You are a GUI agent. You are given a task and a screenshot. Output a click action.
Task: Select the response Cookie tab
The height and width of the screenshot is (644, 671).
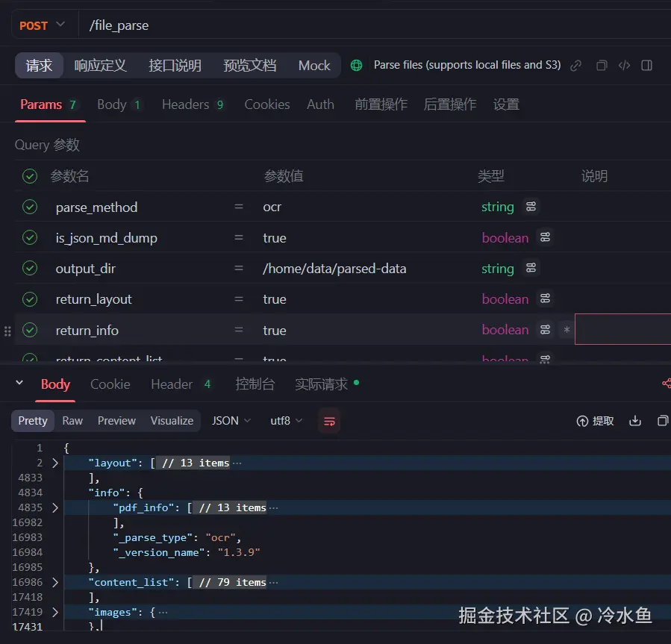(x=110, y=384)
